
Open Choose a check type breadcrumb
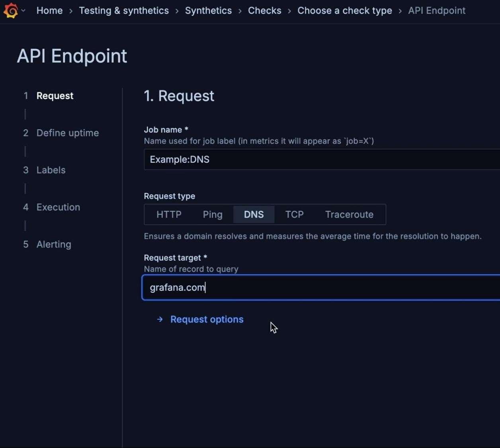click(345, 11)
